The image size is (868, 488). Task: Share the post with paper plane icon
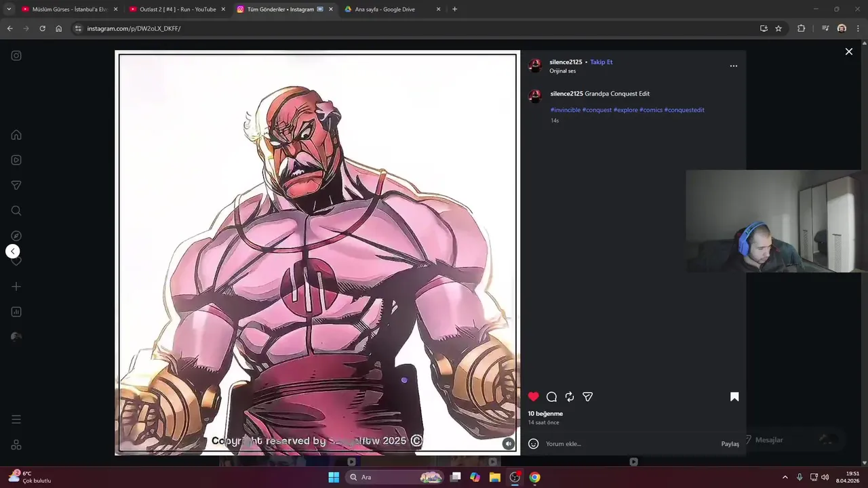[588, 396]
